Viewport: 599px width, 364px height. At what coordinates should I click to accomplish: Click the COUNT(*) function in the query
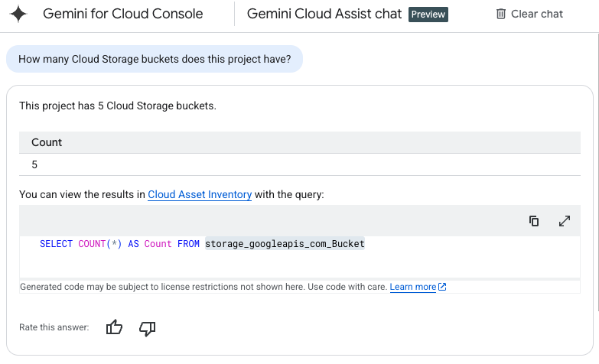coord(100,244)
